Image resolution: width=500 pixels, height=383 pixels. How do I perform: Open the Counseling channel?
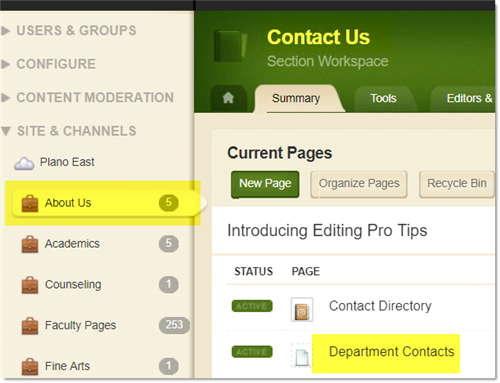point(73,284)
